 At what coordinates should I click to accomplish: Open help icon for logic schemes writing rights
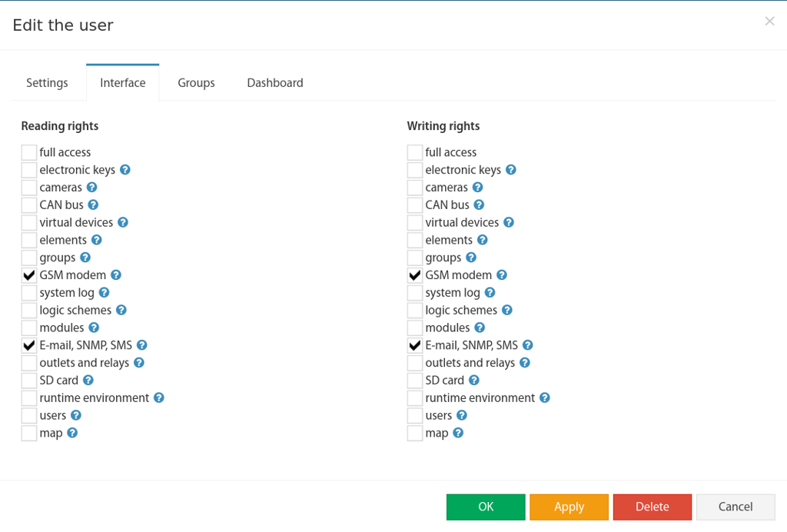pos(507,310)
